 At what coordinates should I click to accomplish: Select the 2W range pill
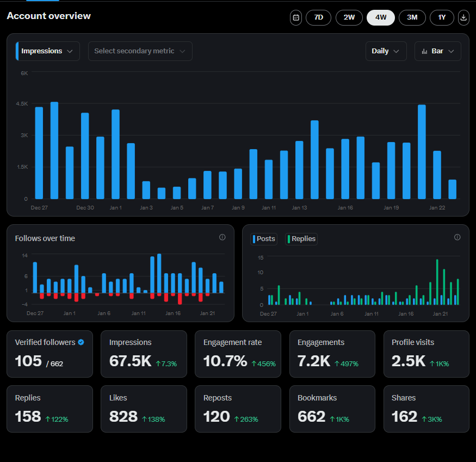(349, 17)
